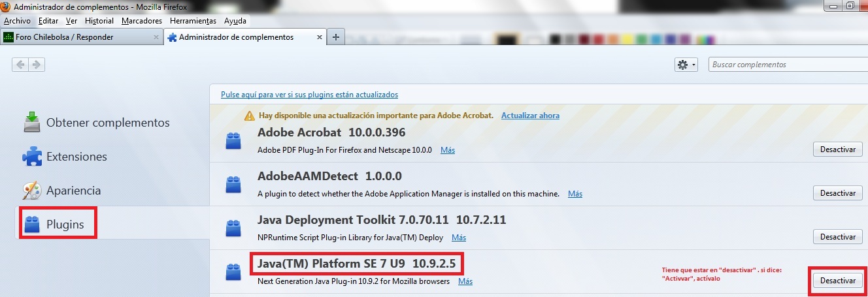The width and height of the screenshot is (868, 297).
Task: Click the Firefox icon in the title bar
Action: [x=7, y=7]
